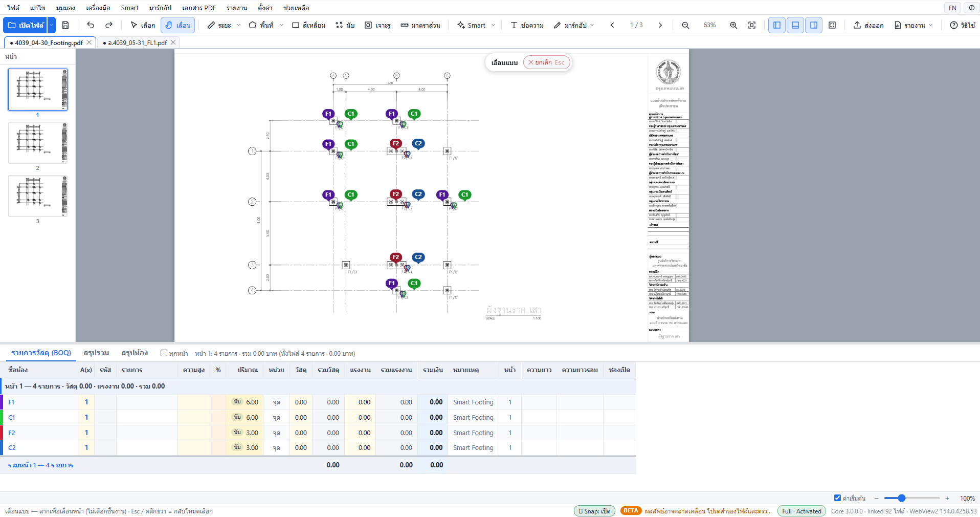Activate the เลื่อน hand pan tool
This screenshot has width=980, height=517.
(x=177, y=25)
